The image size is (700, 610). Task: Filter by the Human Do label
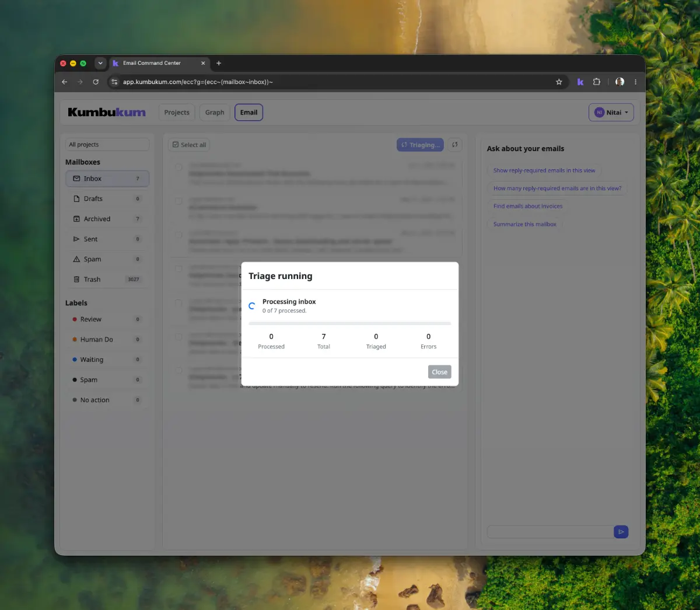click(x=107, y=339)
